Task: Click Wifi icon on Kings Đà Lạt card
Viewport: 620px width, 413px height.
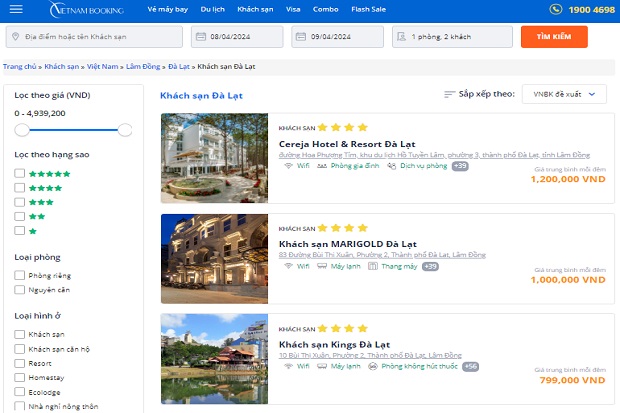Action: tap(289, 366)
